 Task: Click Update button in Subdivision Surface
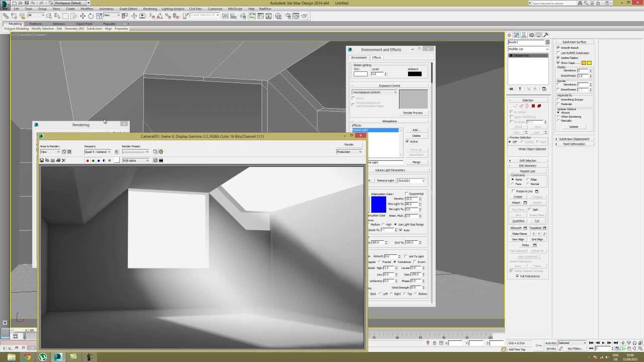coord(574,127)
